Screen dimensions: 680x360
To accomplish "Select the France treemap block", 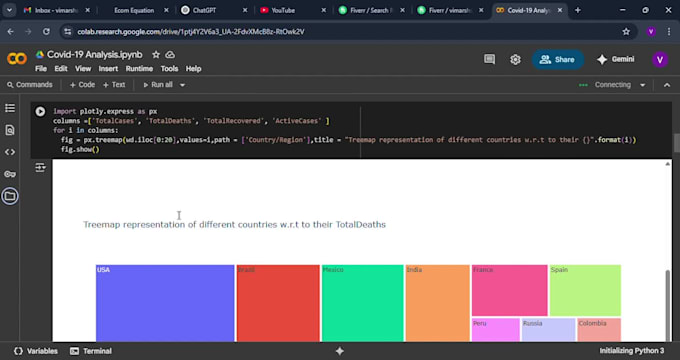I will click(510, 290).
